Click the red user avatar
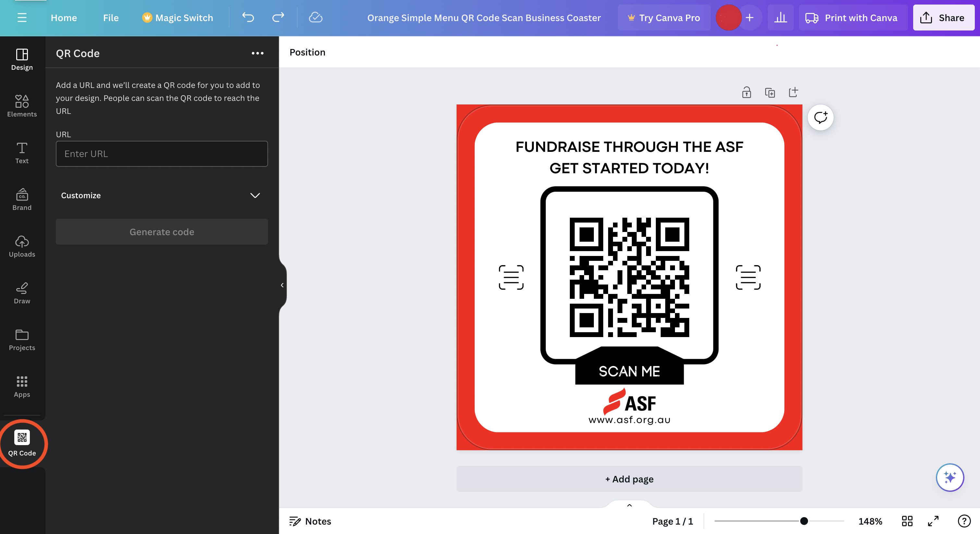980x534 pixels. point(728,18)
